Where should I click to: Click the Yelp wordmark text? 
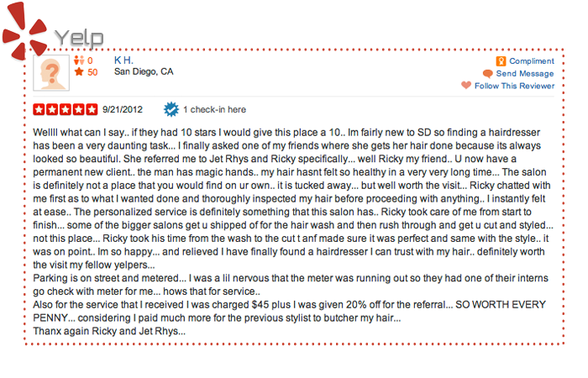(79, 38)
